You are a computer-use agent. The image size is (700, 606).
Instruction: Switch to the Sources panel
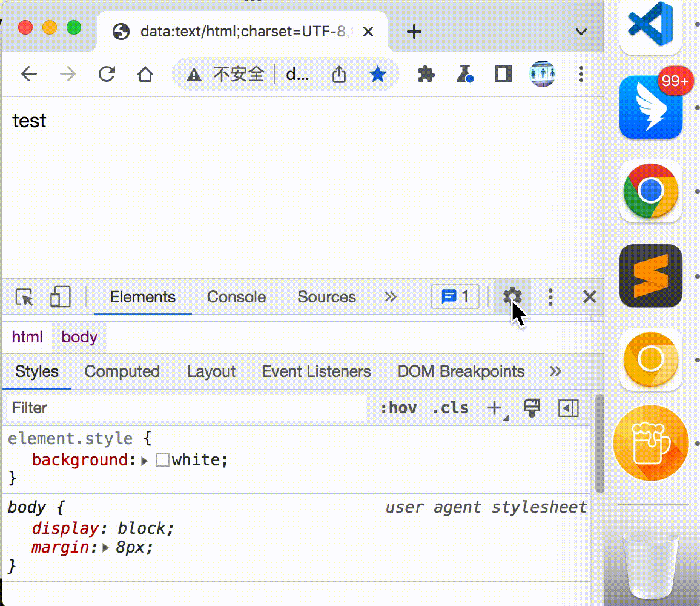[x=327, y=297]
